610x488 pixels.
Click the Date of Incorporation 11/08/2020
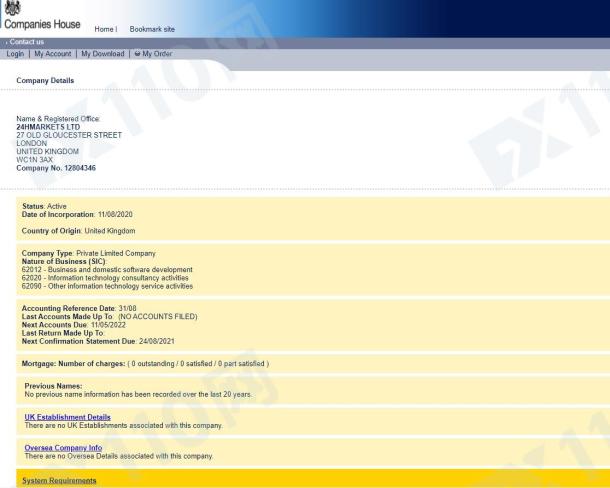coord(77,214)
